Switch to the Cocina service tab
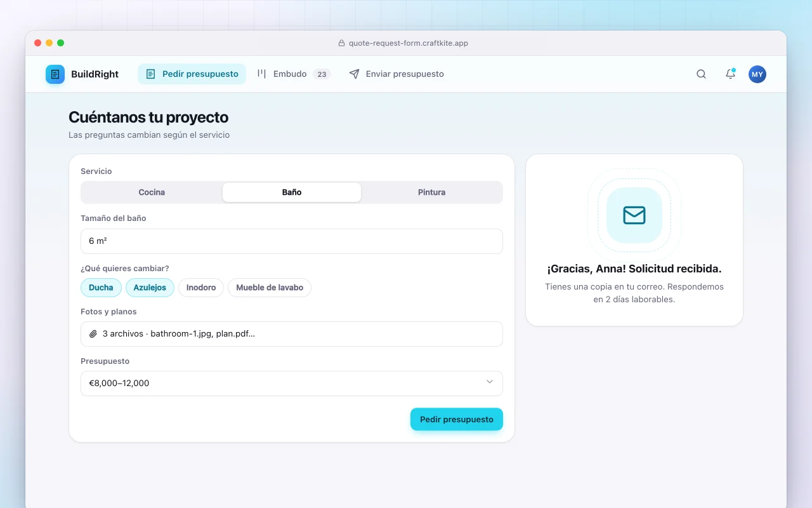The image size is (812, 508). point(152,192)
